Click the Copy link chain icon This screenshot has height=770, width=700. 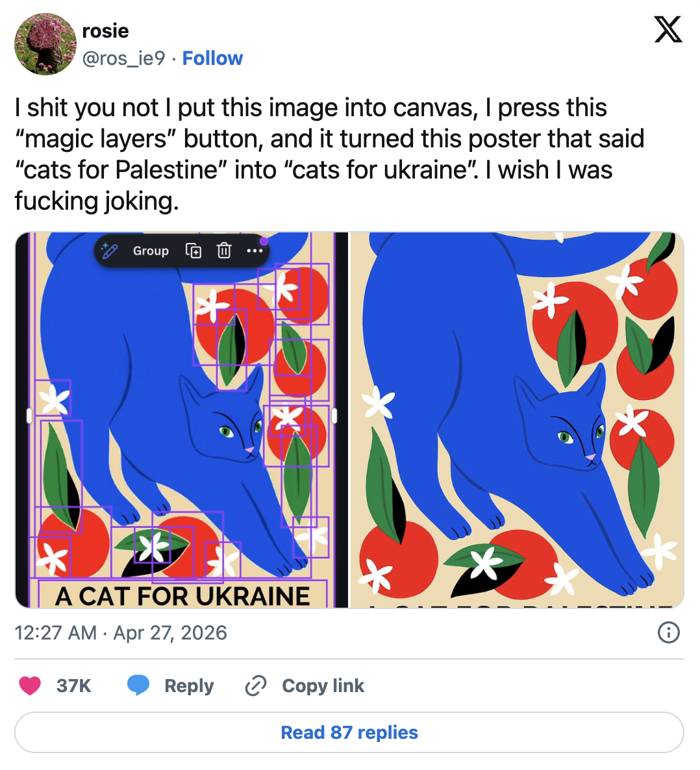tap(256, 686)
